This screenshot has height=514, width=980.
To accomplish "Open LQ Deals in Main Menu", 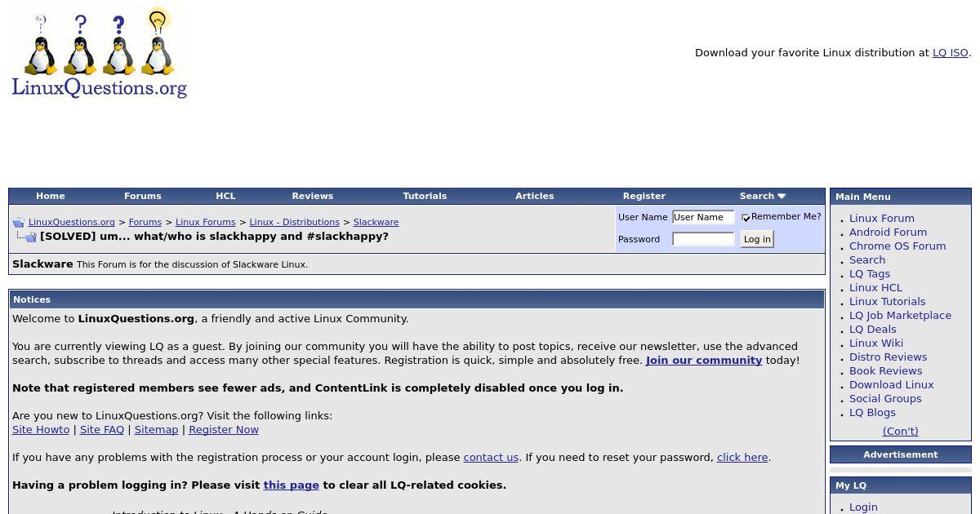I will pos(873,330).
